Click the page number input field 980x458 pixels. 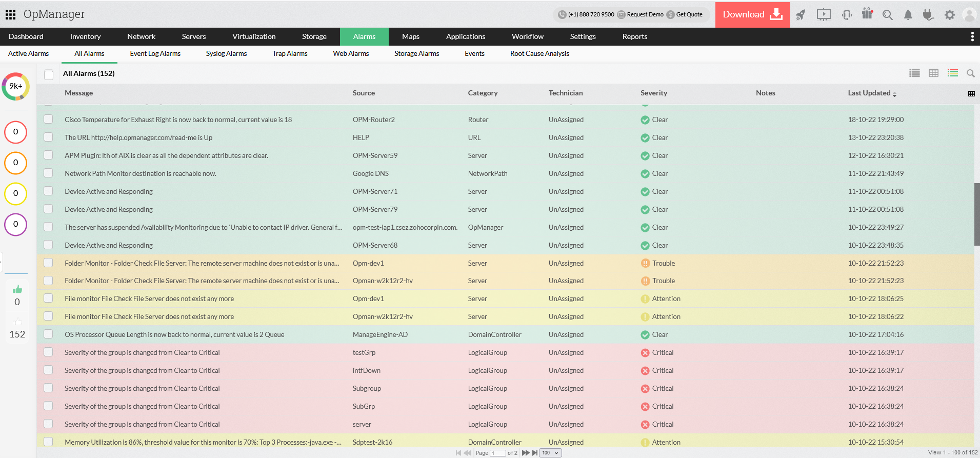pyautogui.click(x=497, y=453)
